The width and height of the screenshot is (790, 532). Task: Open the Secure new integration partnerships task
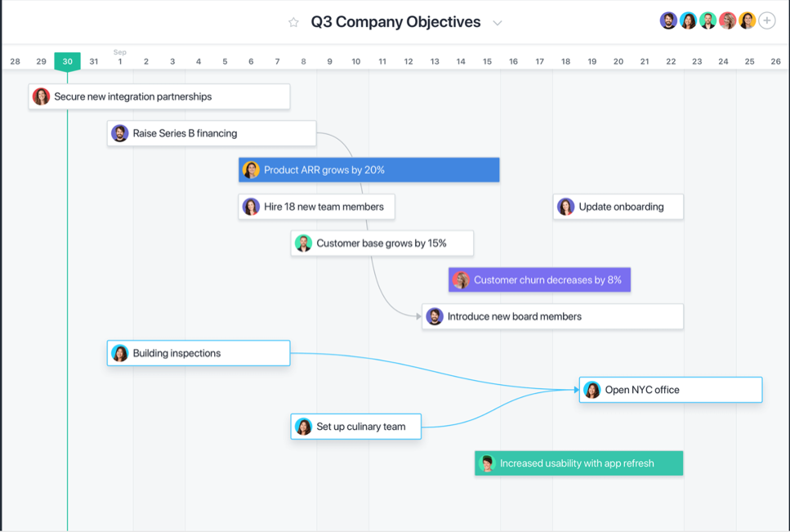[159, 96]
